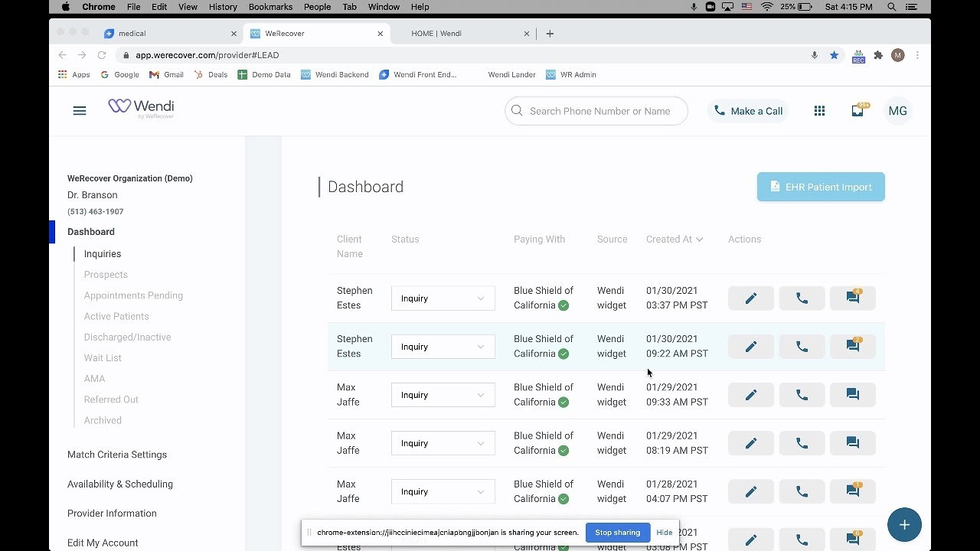Open the History menu in menu bar

[223, 7]
